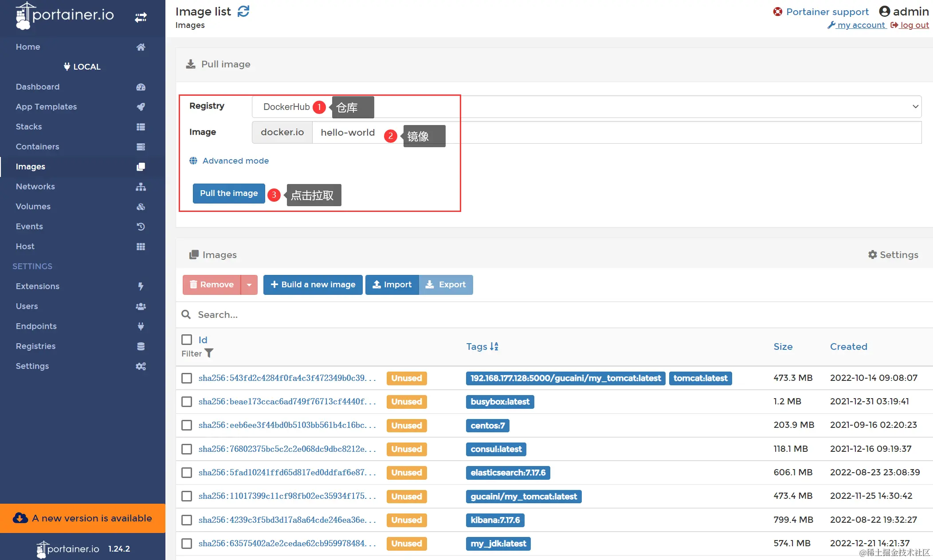The height and width of the screenshot is (560, 933).
Task: Click the Networks sitemap icon
Action: 141,187
